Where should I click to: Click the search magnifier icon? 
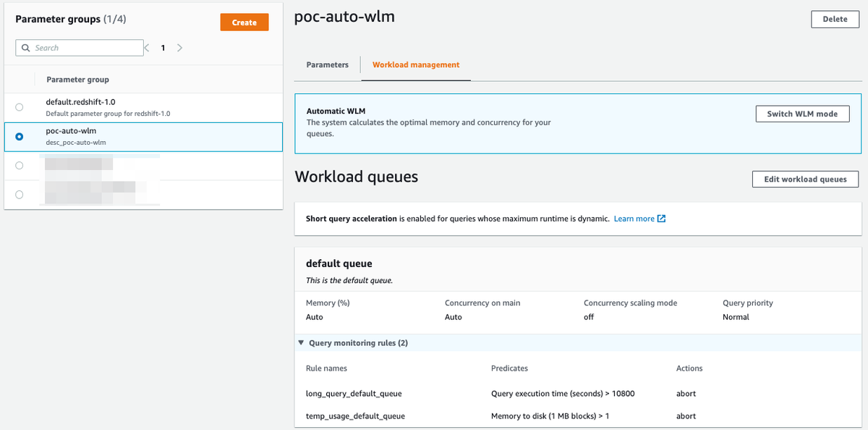[26, 48]
